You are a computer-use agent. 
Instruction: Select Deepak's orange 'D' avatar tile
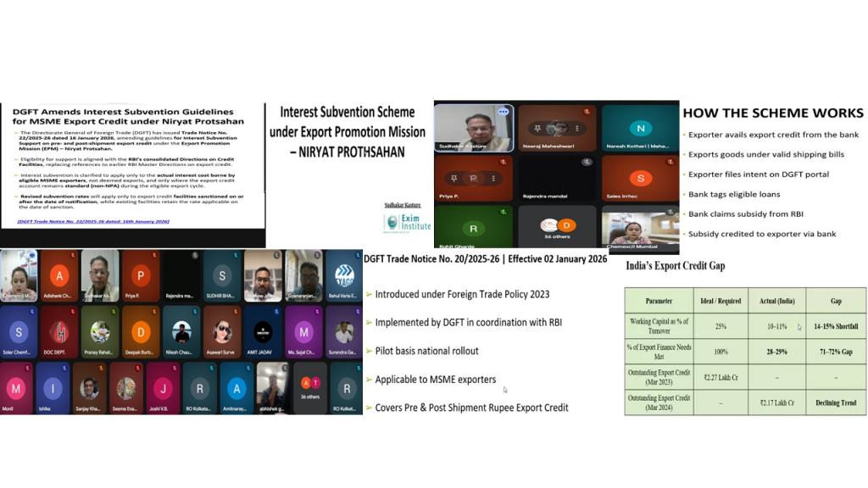point(141,332)
